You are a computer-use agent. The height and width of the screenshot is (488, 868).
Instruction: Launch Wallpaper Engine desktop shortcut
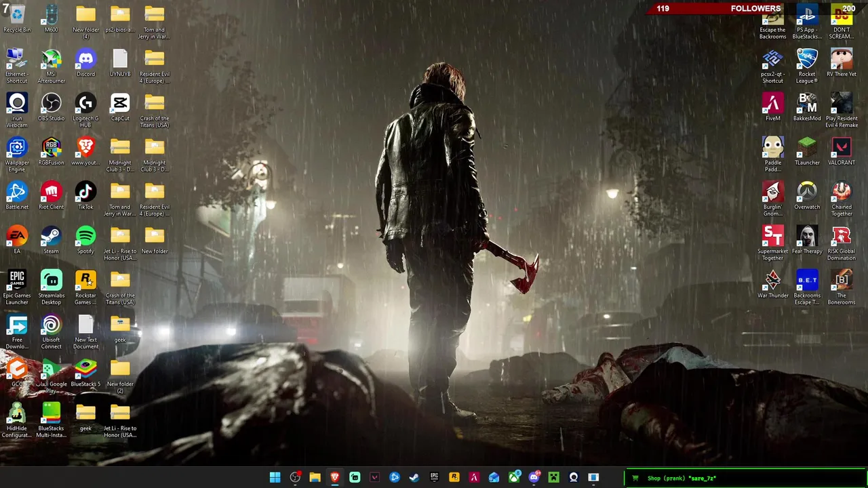17,155
